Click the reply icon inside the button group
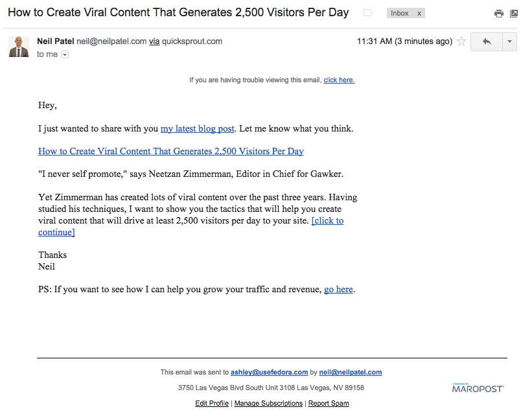The height and width of the screenshot is (418, 532). coord(485,41)
